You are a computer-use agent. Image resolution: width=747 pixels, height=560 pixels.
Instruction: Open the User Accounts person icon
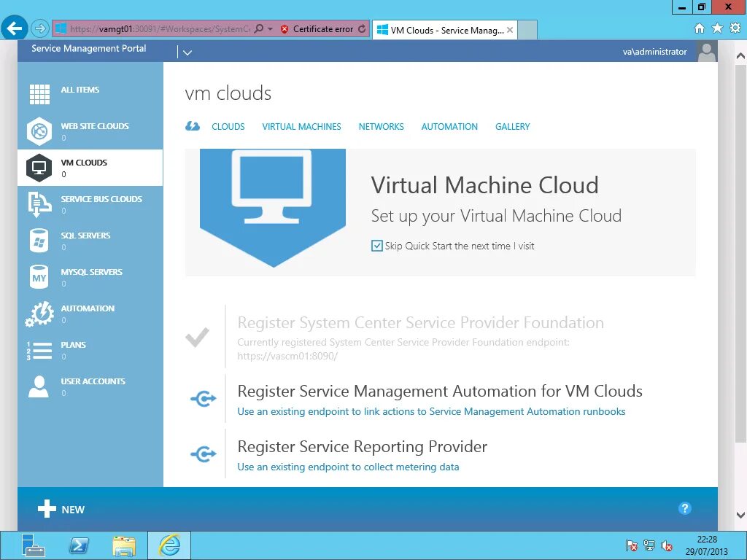click(x=39, y=386)
